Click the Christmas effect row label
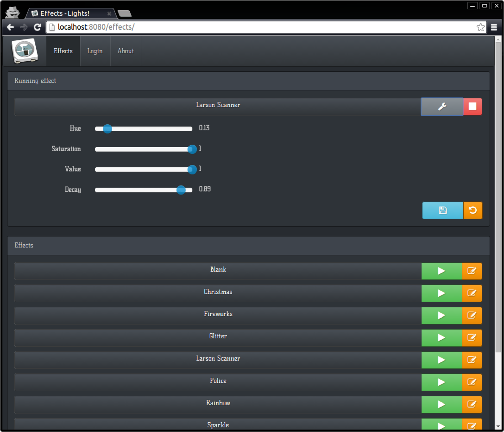This screenshot has width=504, height=432. point(218,292)
